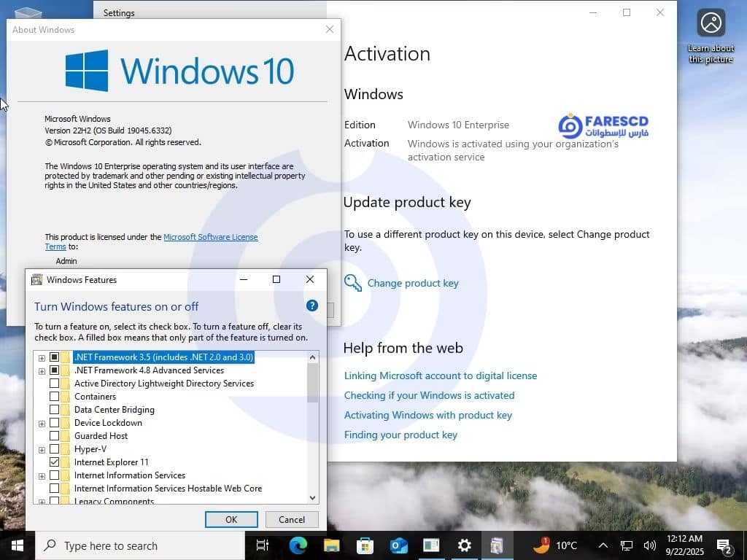Screen dimensions: 747x560
Task: Click Cancel in Windows Features
Action: click(x=292, y=519)
